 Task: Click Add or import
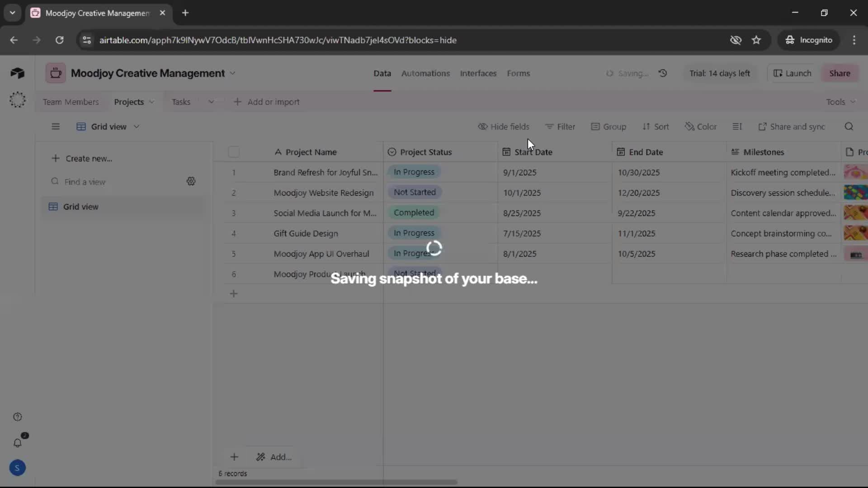[267, 102]
